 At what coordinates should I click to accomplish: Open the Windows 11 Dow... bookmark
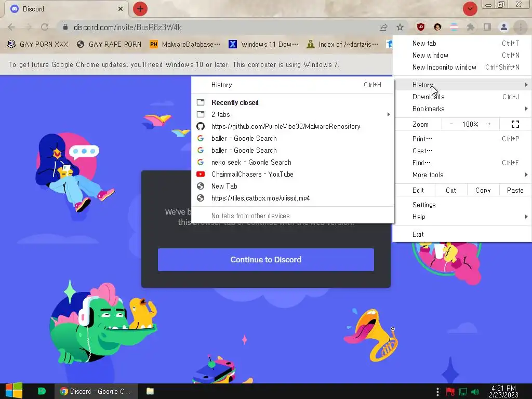263,44
